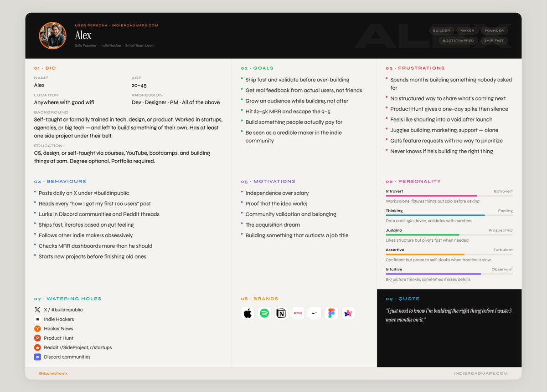Click the '02 · GOALS' section heading

coord(257,68)
